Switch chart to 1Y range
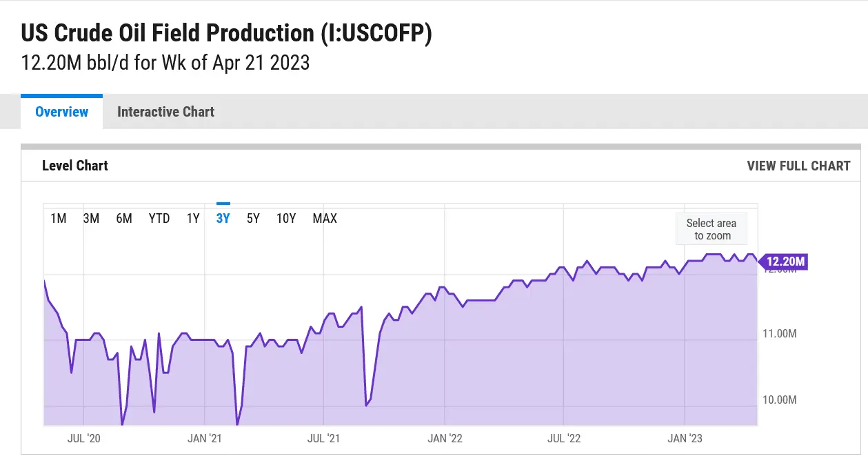 [x=193, y=219]
